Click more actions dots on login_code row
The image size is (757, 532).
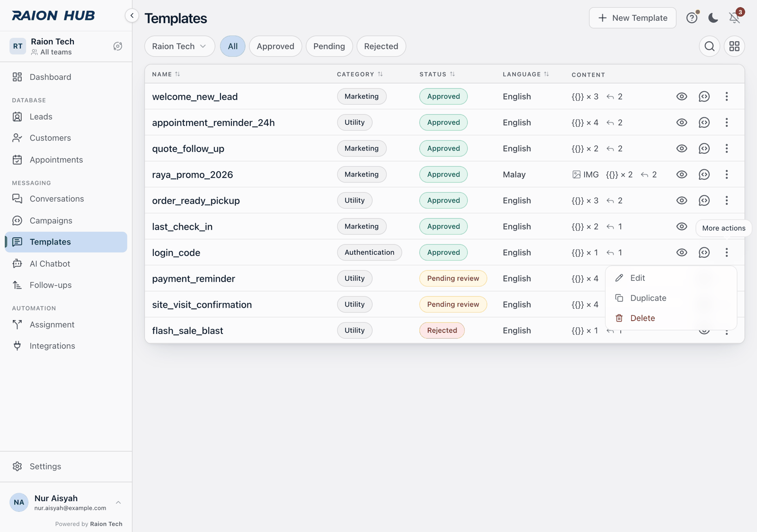[727, 253]
